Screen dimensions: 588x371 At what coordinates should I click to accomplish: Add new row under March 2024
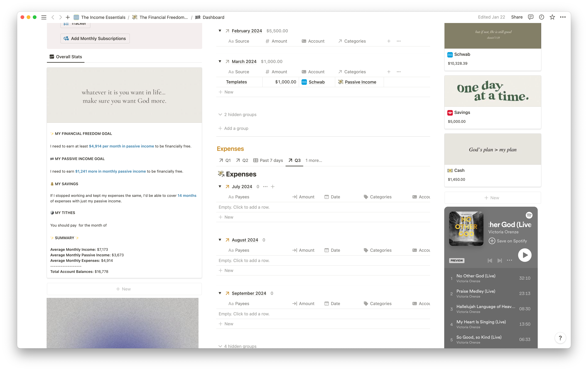pyautogui.click(x=323, y=92)
